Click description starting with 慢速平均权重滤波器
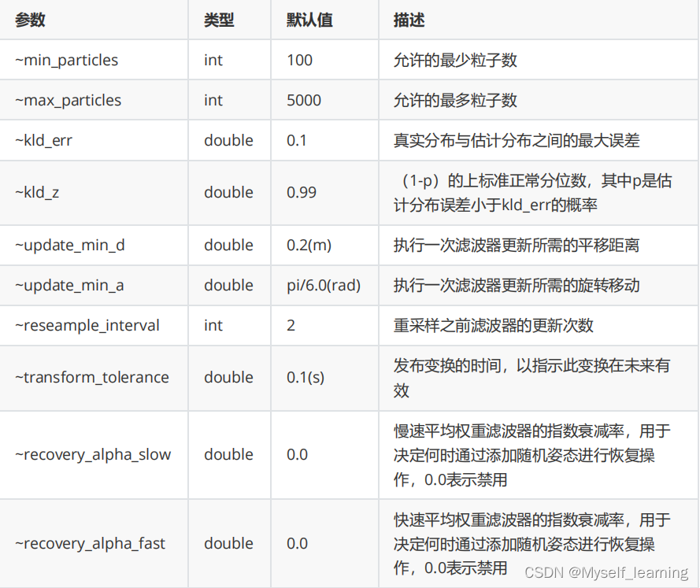700x588 pixels. point(532,455)
